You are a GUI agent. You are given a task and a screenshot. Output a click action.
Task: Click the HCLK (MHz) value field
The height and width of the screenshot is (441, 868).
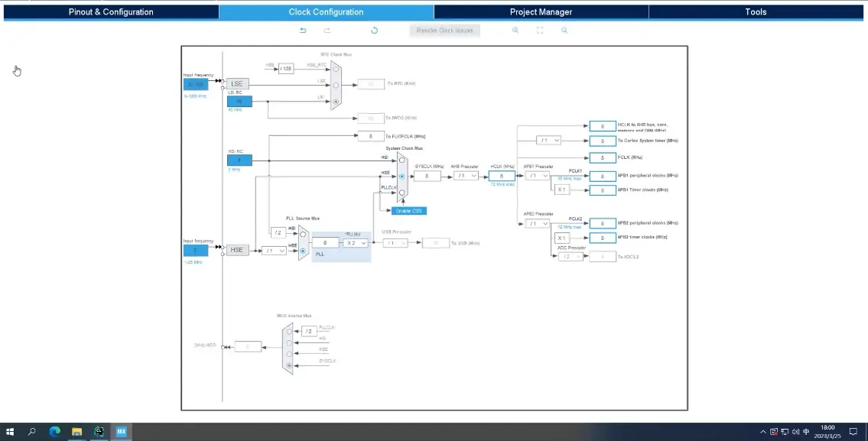502,176
